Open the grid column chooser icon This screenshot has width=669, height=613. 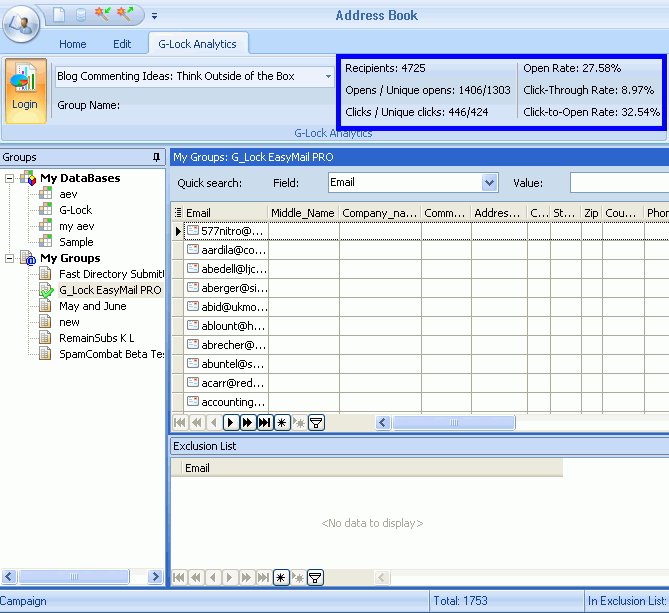coord(178,212)
